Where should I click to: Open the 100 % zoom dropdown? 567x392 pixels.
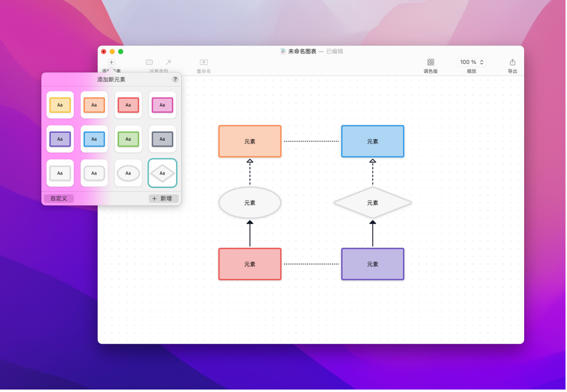click(x=471, y=62)
